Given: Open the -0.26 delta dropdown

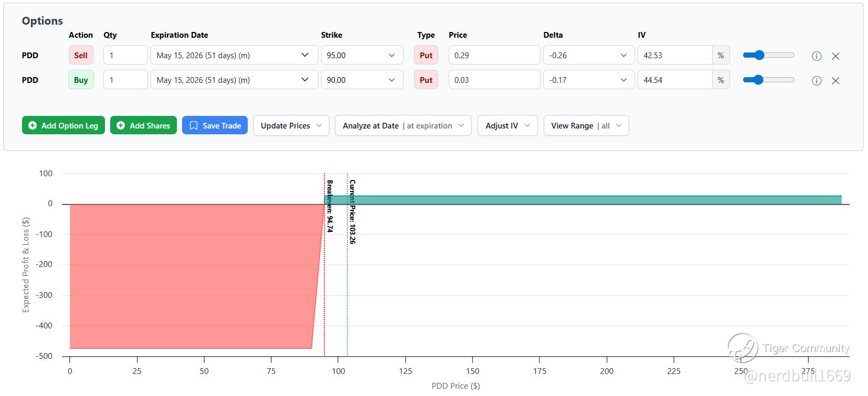Looking at the screenshot, I should tap(588, 56).
